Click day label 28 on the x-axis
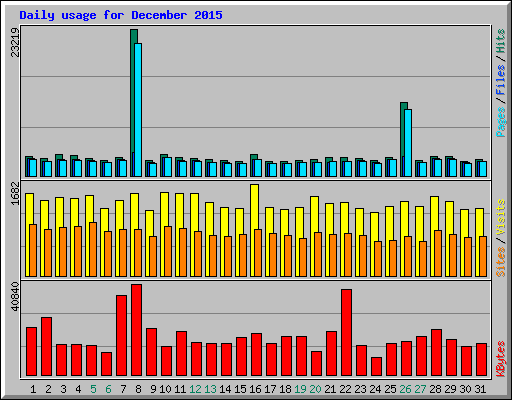512x400 pixels. [x=435, y=389]
